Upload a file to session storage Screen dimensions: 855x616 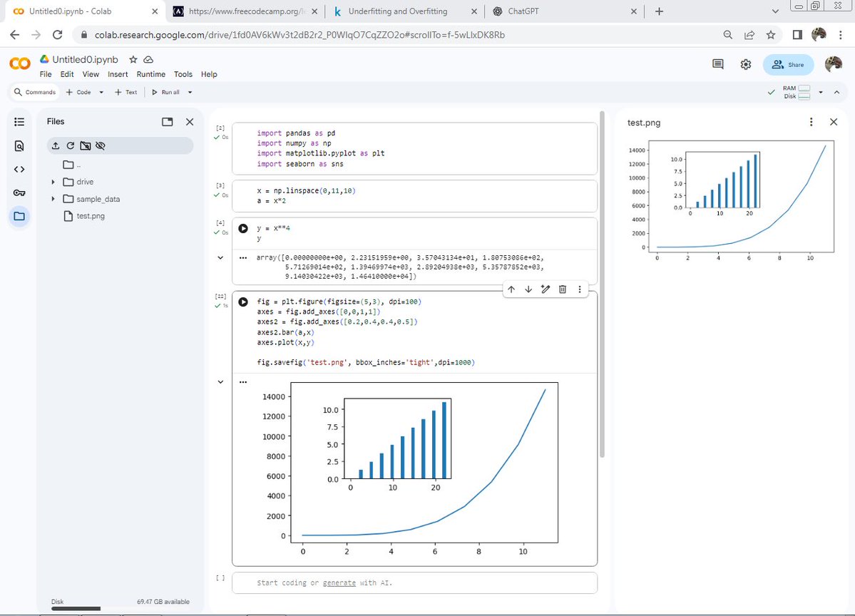click(56, 145)
